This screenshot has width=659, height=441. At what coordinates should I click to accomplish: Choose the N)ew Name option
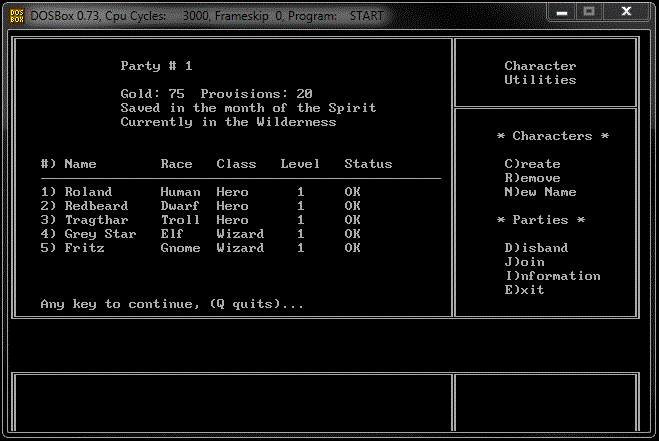pos(540,192)
